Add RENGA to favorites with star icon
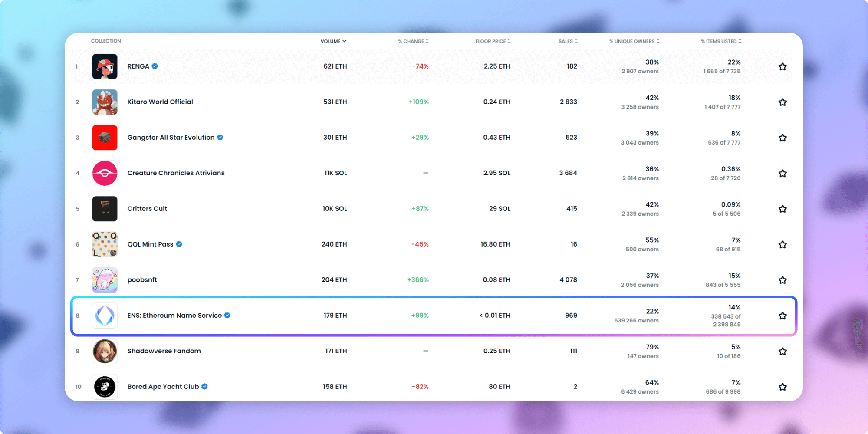Viewport: 868px width, 434px height. pyautogui.click(x=783, y=66)
